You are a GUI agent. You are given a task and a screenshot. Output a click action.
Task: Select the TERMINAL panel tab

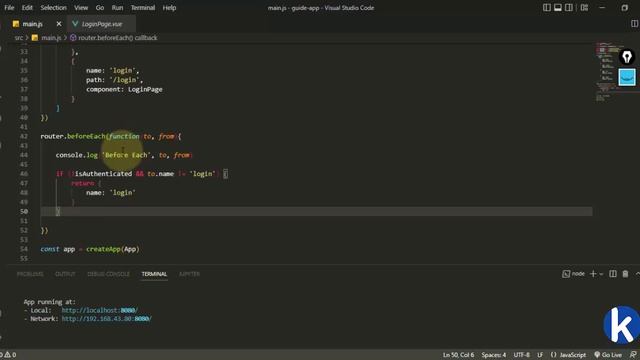coord(154,274)
